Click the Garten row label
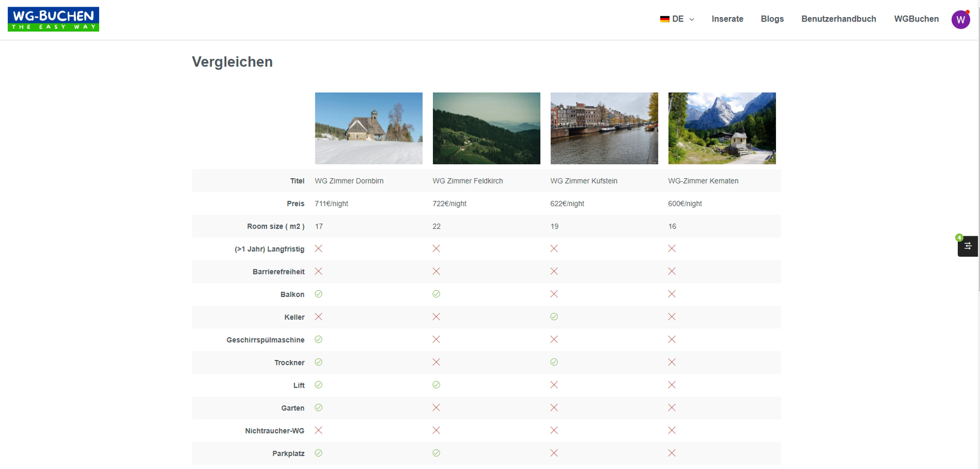The height and width of the screenshot is (469, 980). (x=293, y=408)
